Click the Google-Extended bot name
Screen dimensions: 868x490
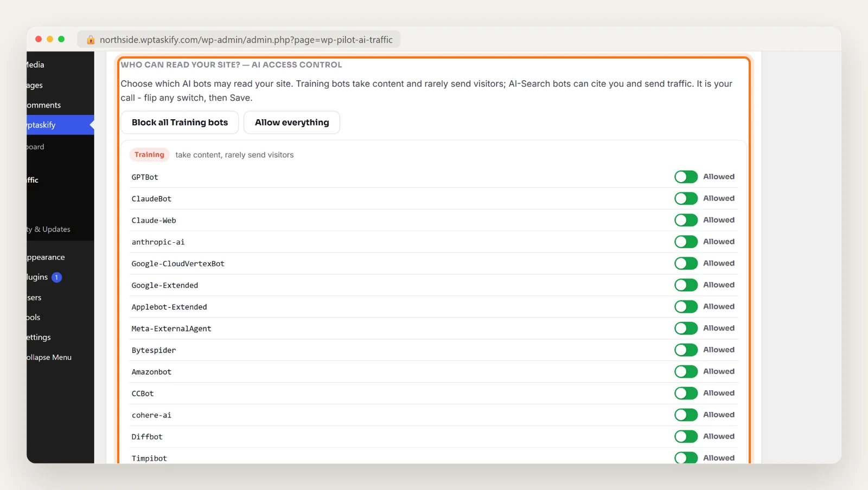pos(165,286)
